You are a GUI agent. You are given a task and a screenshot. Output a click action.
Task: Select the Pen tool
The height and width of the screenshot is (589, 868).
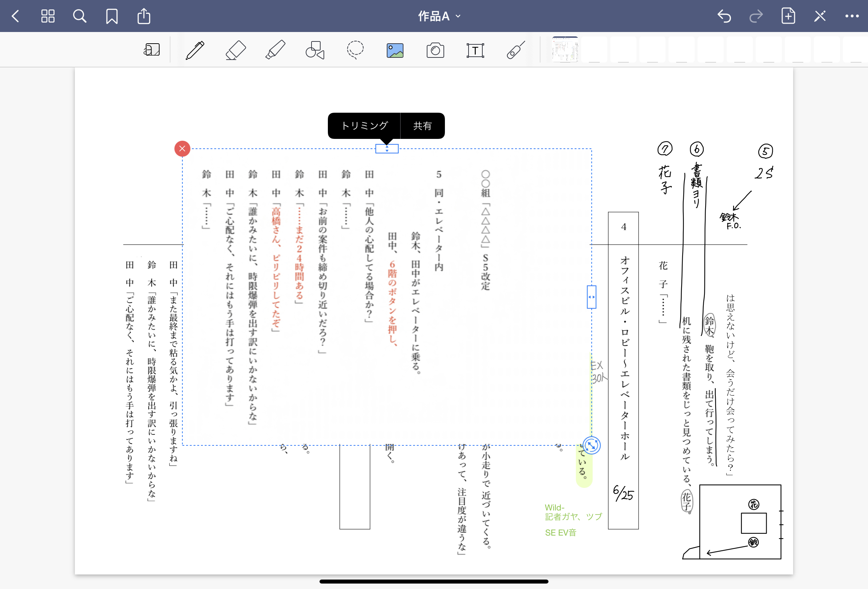pyautogui.click(x=195, y=50)
